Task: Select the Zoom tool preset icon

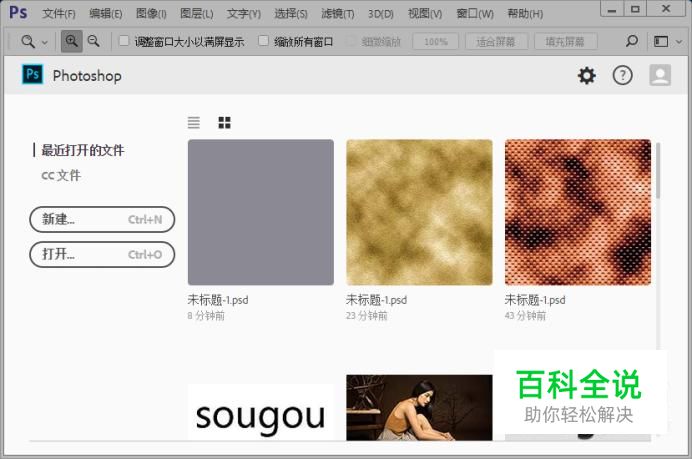Action: point(28,41)
